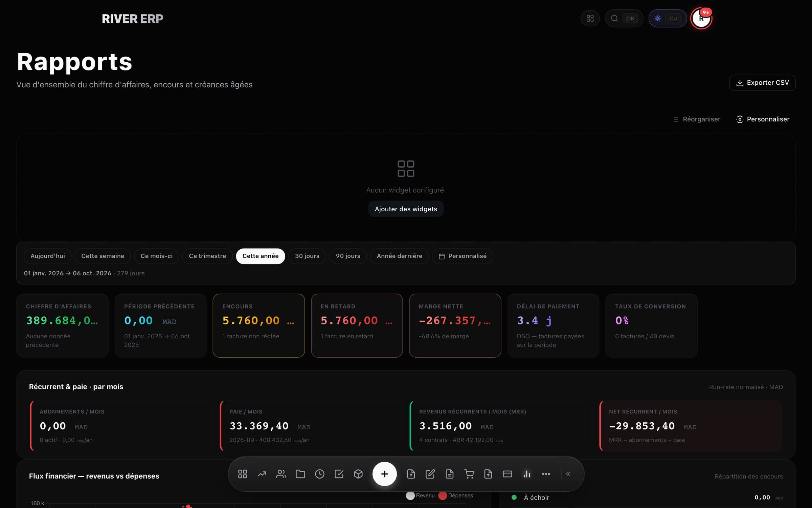Select the bar chart icon in the dock
The width and height of the screenshot is (812, 508).
527,474
